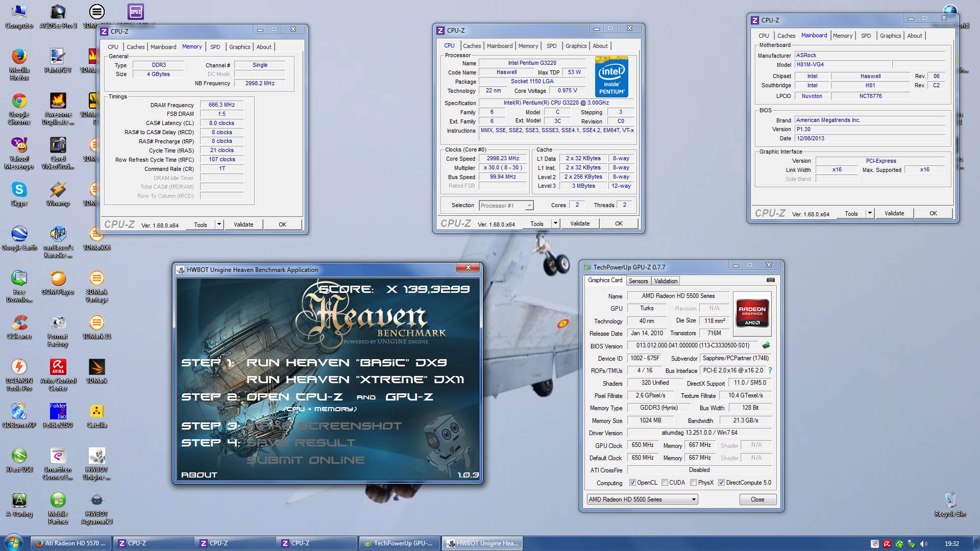
Task: Click ABOUT in Heaven Benchmark window
Action: [x=199, y=475]
